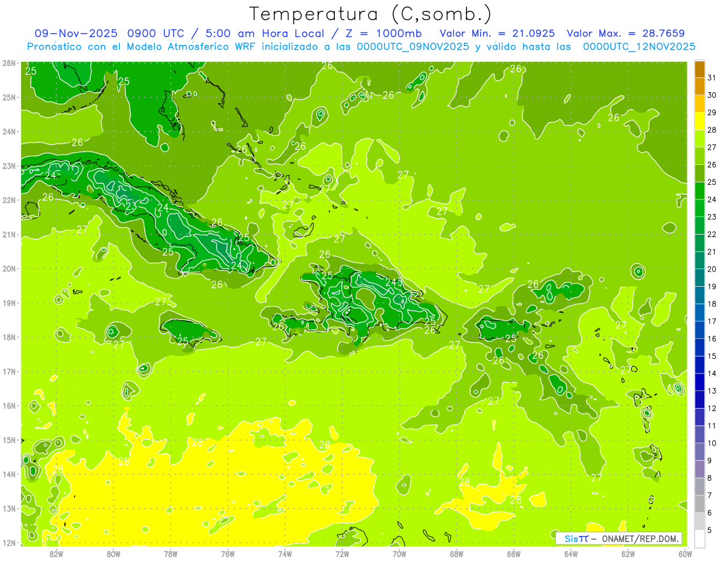The height and width of the screenshot is (562, 728).
Task: Click the dark orange colorbar segment above 31
Action: [699, 69]
